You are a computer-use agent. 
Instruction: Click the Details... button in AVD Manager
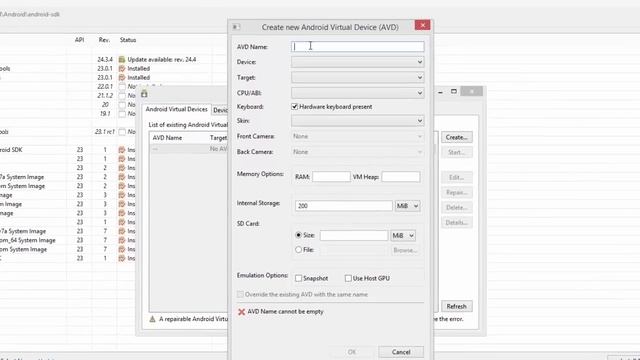457,222
